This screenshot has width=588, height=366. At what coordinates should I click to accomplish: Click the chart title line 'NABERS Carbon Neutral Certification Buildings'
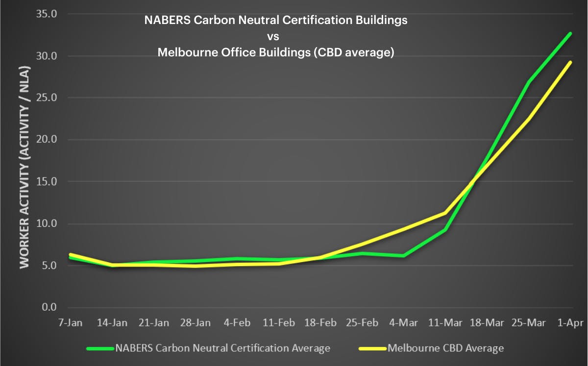coord(275,21)
